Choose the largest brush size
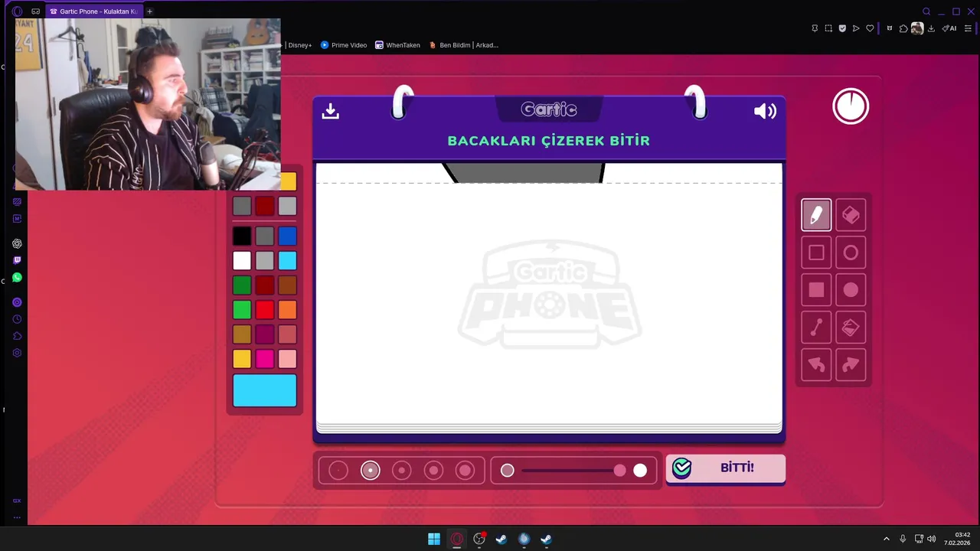980x551 pixels. pos(465,471)
